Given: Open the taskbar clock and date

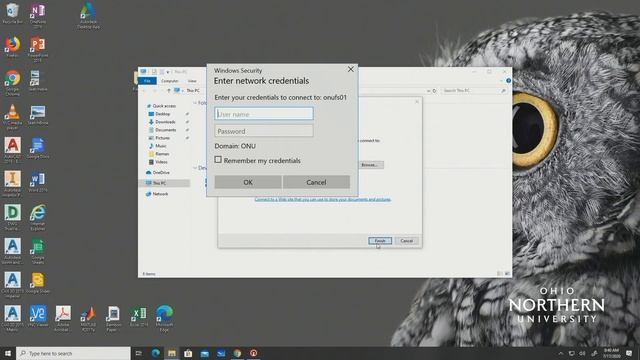Looking at the screenshot, I should pyautogui.click(x=611, y=353).
